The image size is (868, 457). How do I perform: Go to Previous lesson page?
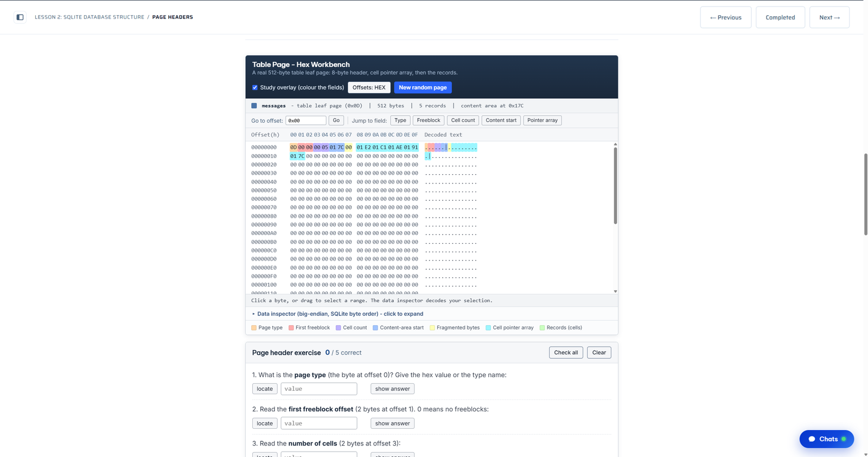(x=725, y=17)
